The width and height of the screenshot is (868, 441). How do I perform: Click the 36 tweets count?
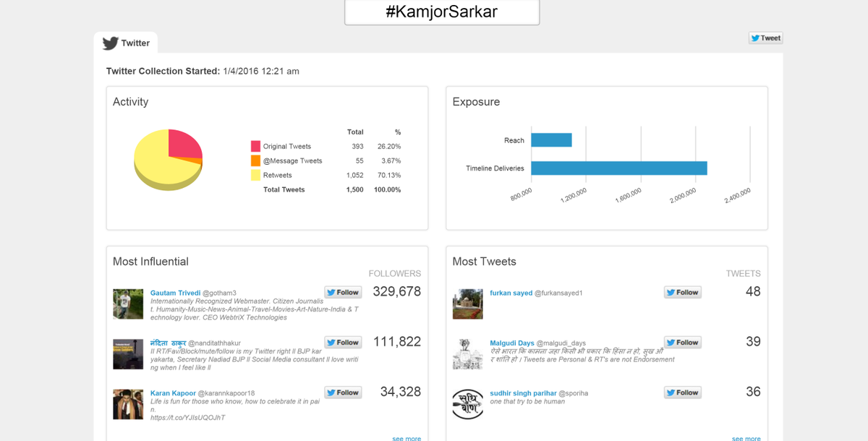(x=753, y=391)
